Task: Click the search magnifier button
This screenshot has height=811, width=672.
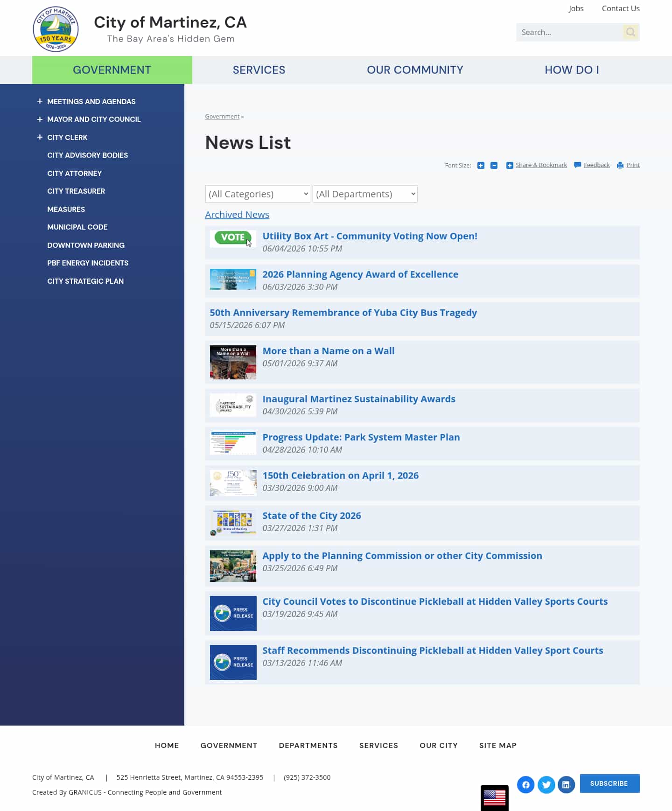Action: click(631, 32)
